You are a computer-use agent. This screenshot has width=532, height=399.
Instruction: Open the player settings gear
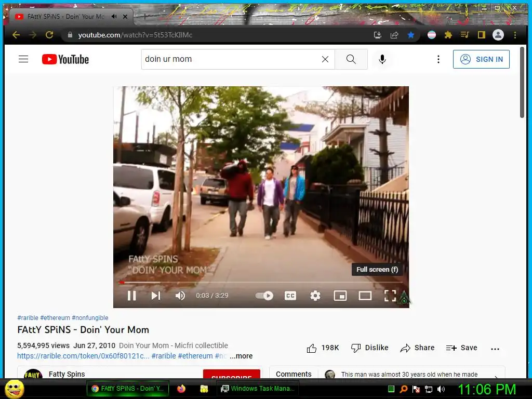point(315,296)
